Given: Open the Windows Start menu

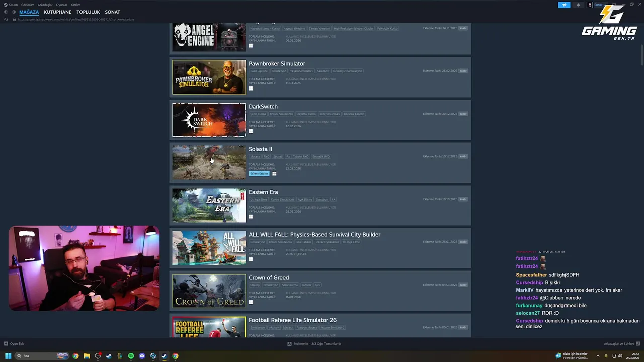Looking at the screenshot, I should coord(8,356).
